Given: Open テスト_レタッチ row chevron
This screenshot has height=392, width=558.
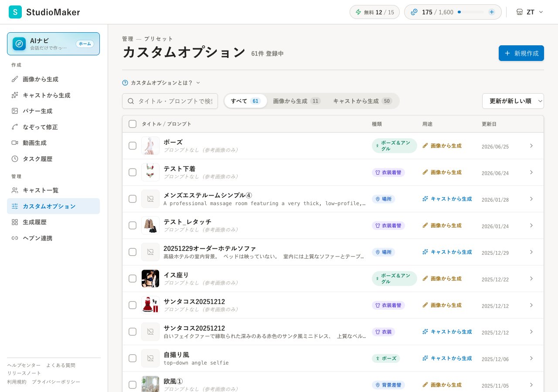Looking at the screenshot, I should click(x=531, y=225).
